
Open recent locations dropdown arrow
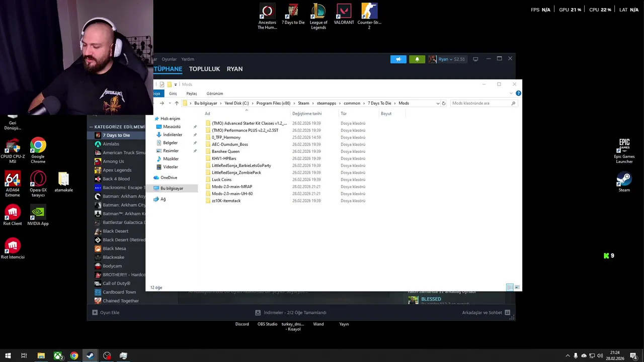pyautogui.click(x=169, y=103)
